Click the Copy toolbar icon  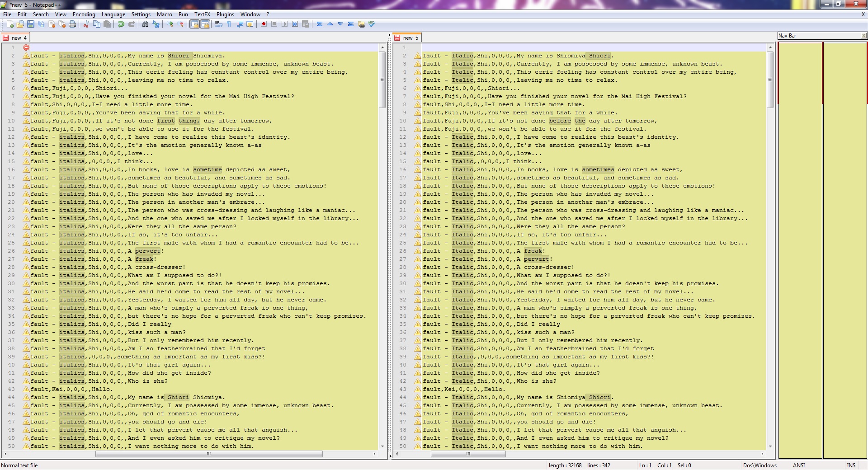click(x=97, y=24)
